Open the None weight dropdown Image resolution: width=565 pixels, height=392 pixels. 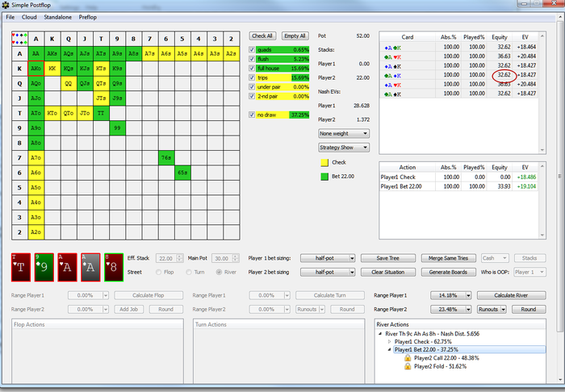(345, 133)
